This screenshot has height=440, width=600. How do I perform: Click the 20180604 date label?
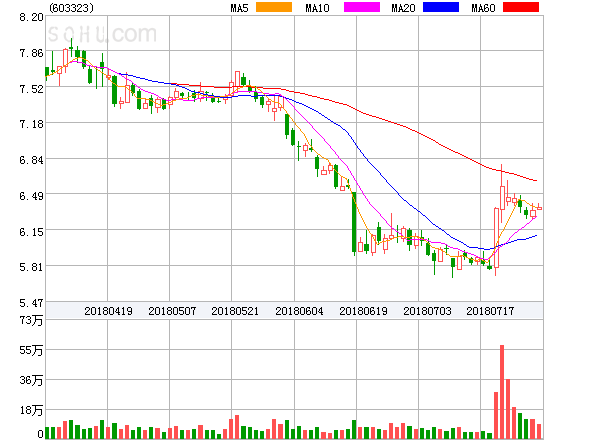[299, 311]
